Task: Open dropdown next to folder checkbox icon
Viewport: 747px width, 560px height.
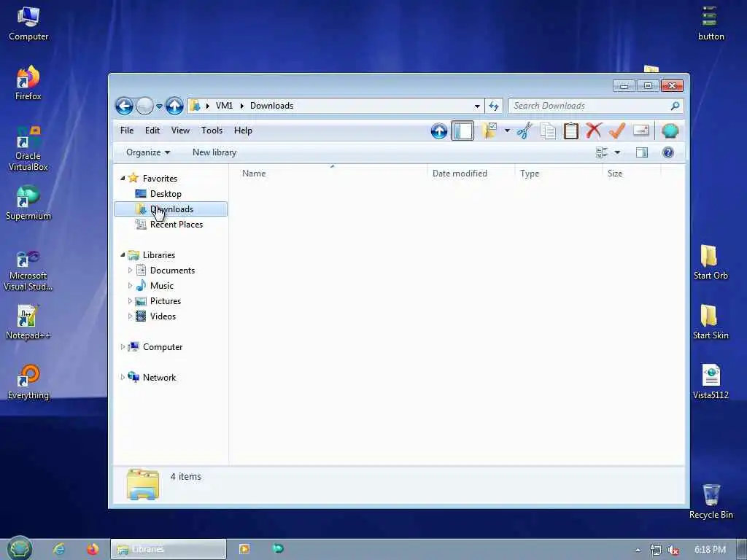Action: 507,131
